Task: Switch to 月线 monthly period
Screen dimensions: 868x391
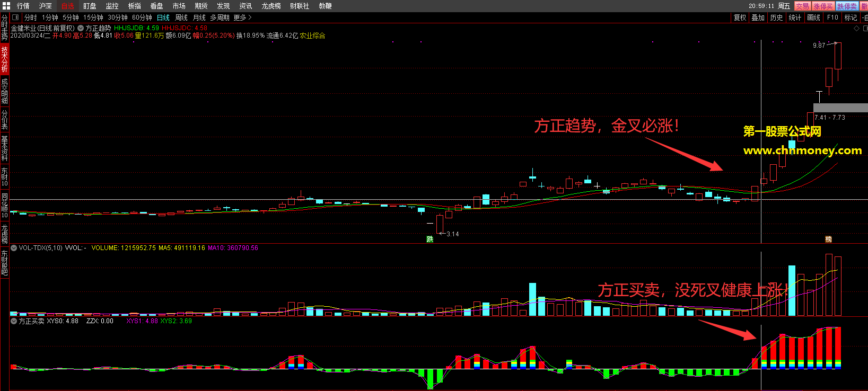Action: (199, 17)
